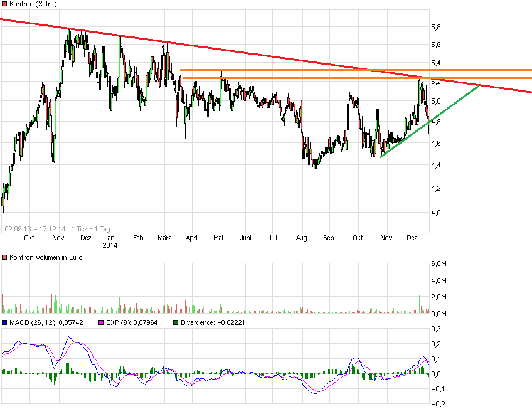
Task: Click the red Kontron (Xetra) legend square
Action: (4, 4)
